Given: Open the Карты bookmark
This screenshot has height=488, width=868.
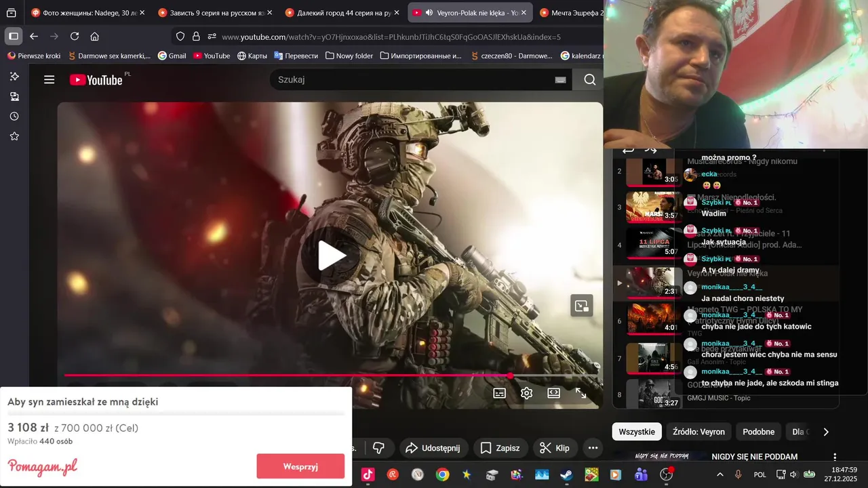Looking at the screenshot, I should (252, 56).
